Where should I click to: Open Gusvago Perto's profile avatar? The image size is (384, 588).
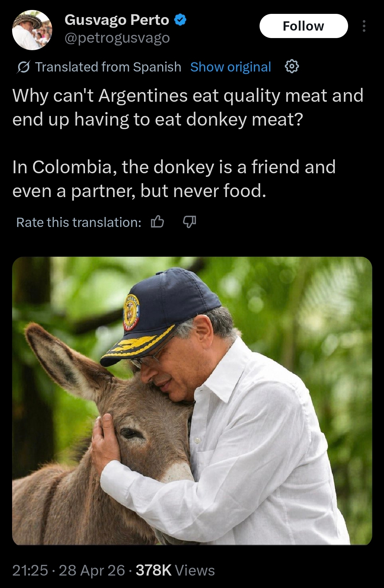[32, 30]
